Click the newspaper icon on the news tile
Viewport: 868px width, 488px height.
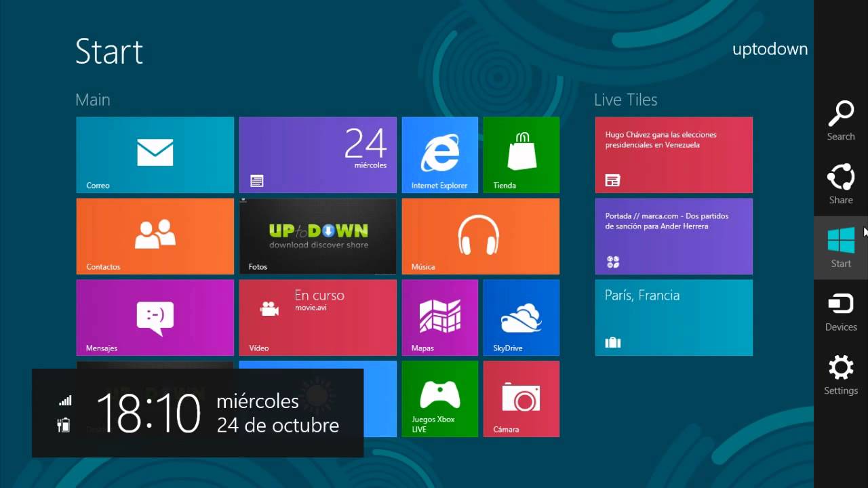click(x=613, y=180)
